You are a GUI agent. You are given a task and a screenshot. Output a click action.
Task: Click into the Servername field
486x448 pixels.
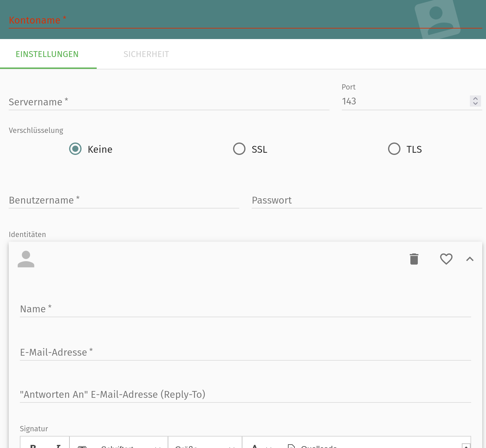169,102
